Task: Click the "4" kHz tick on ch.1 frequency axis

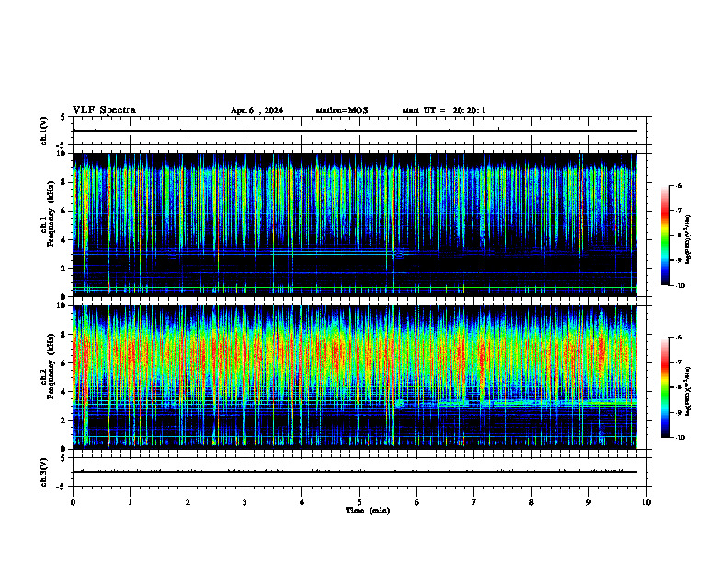Action: coord(64,240)
